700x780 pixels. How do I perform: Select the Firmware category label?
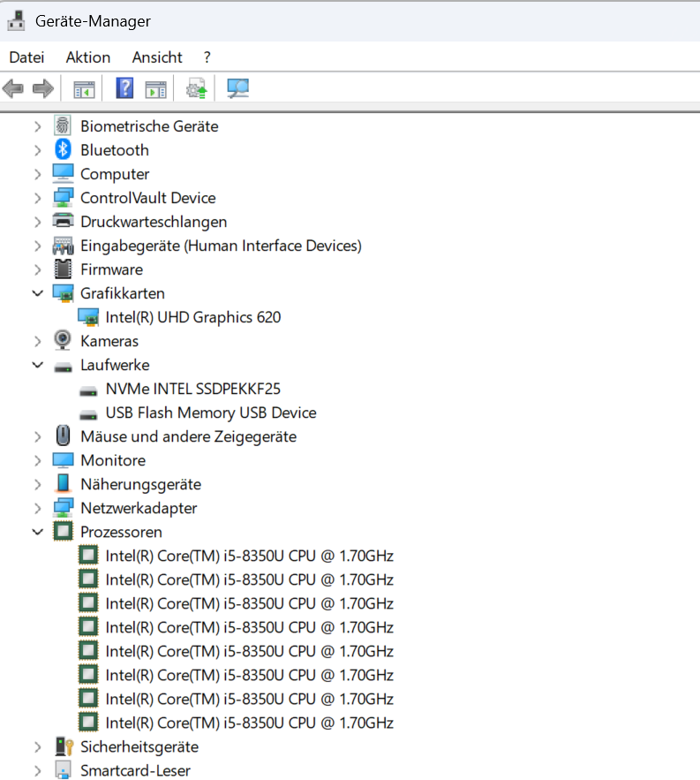pyautogui.click(x=111, y=269)
